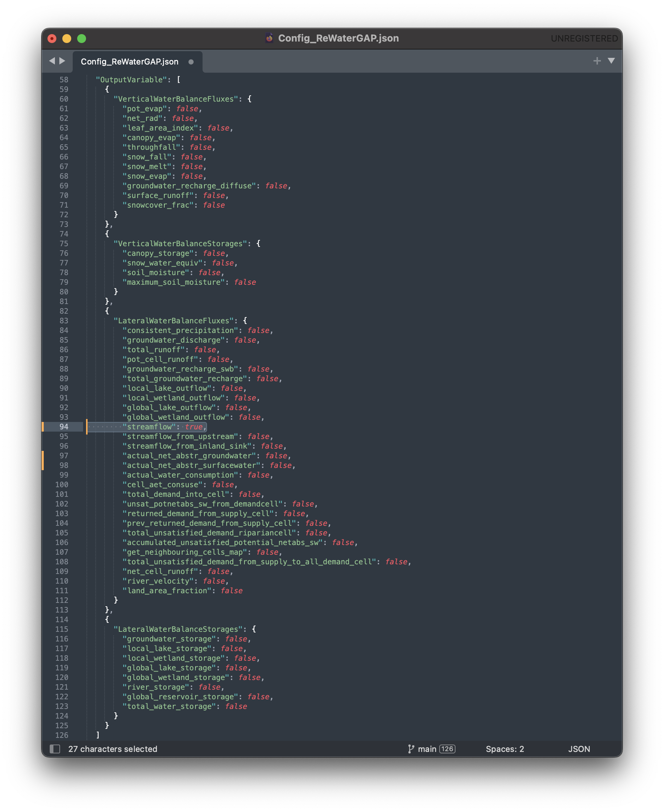Select the Config_ReWaterGAP.json tab
664x812 pixels.
[129, 62]
